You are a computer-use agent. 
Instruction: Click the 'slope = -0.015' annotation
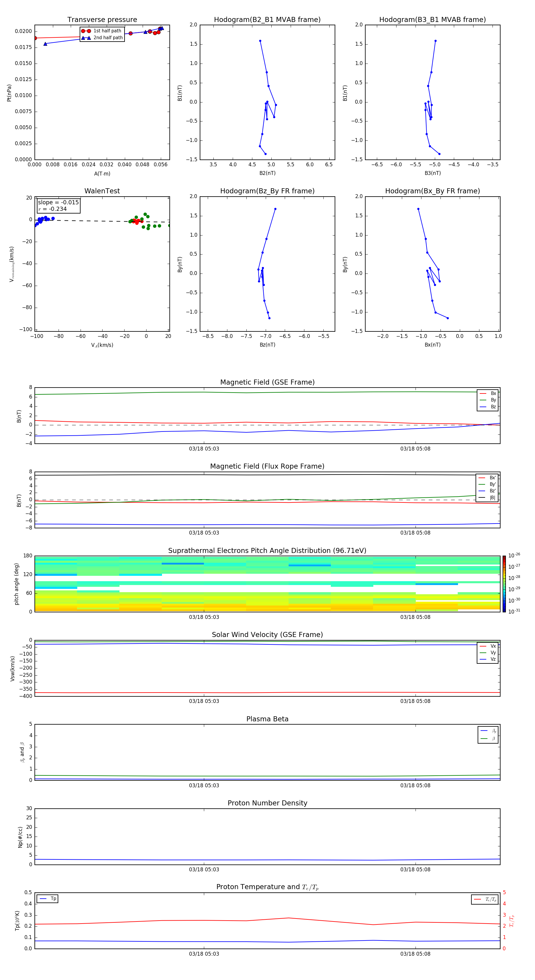(58, 203)
